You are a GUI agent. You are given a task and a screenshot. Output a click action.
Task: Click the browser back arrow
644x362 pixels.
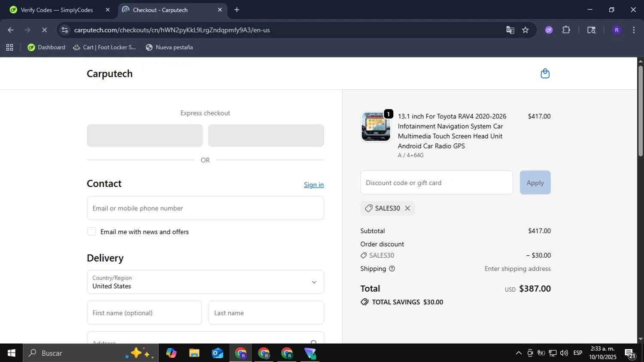click(11, 30)
